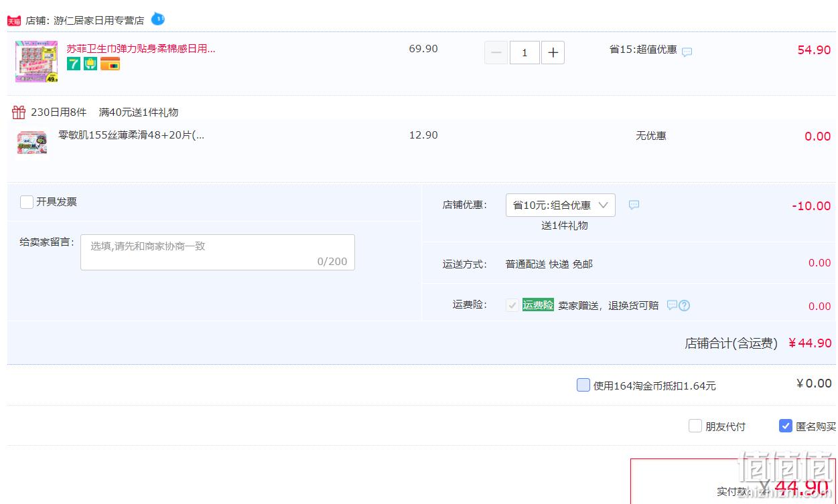The width and height of the screenshot is (838, 504).
Task: Click 卖家赠送,退换货可赔 description text
Action: click(609, 306)
